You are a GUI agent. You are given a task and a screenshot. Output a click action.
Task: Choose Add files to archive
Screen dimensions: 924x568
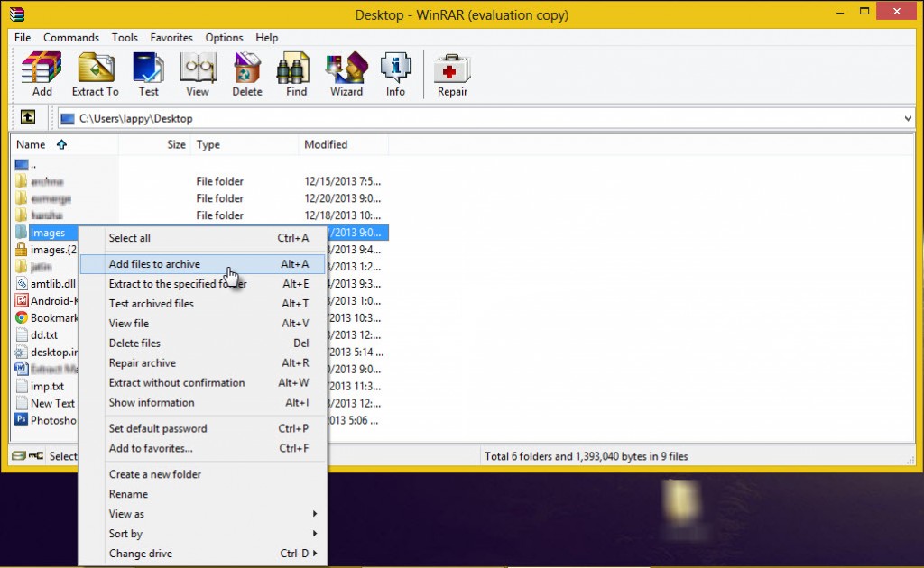[x=154, y=264]
